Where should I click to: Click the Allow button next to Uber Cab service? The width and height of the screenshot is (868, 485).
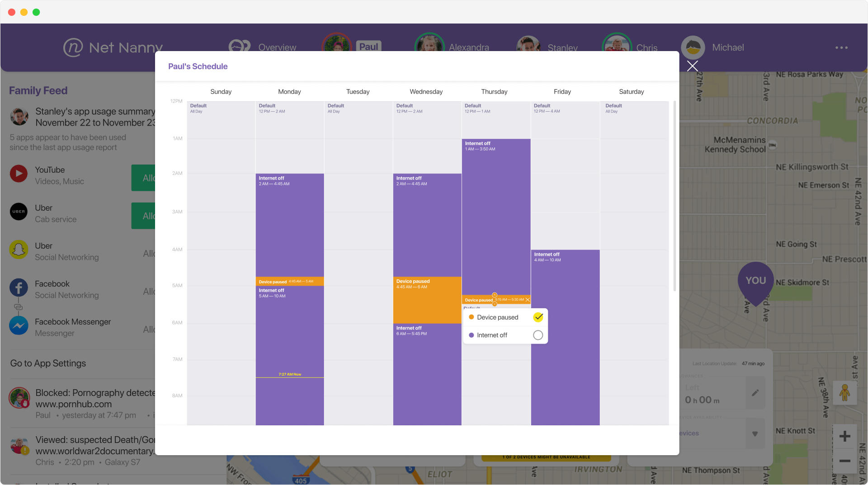tap(143, 216)
